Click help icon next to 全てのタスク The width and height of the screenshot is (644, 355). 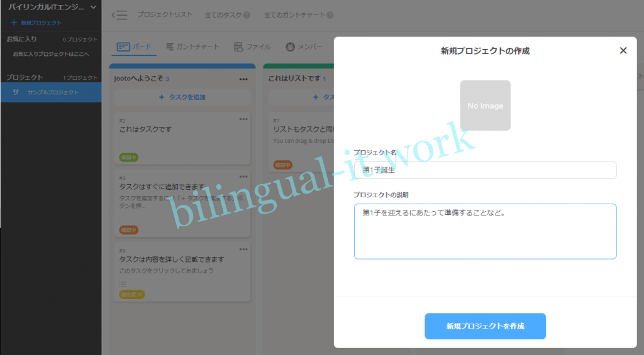tap(247, 15)
